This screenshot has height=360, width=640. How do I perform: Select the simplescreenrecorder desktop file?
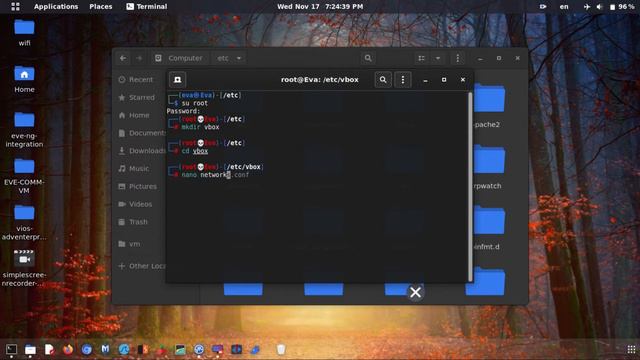pos(24,269)
